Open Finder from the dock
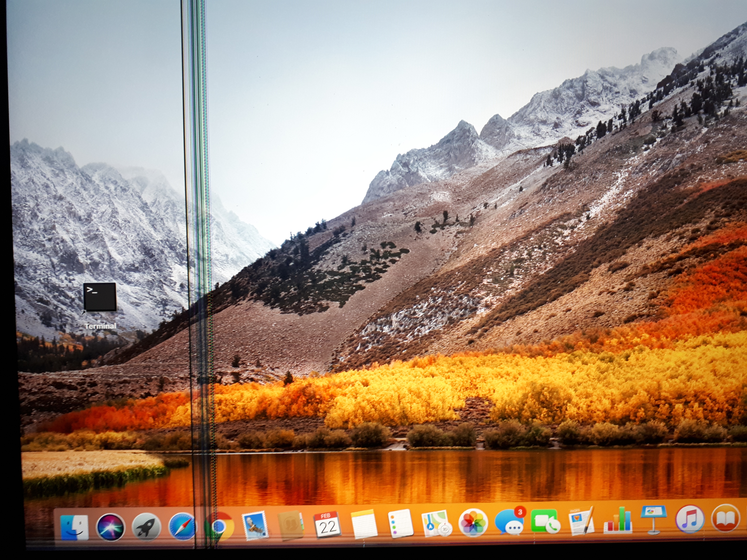The height and width of the screenshot is (560, 747). tap(74, 528)
